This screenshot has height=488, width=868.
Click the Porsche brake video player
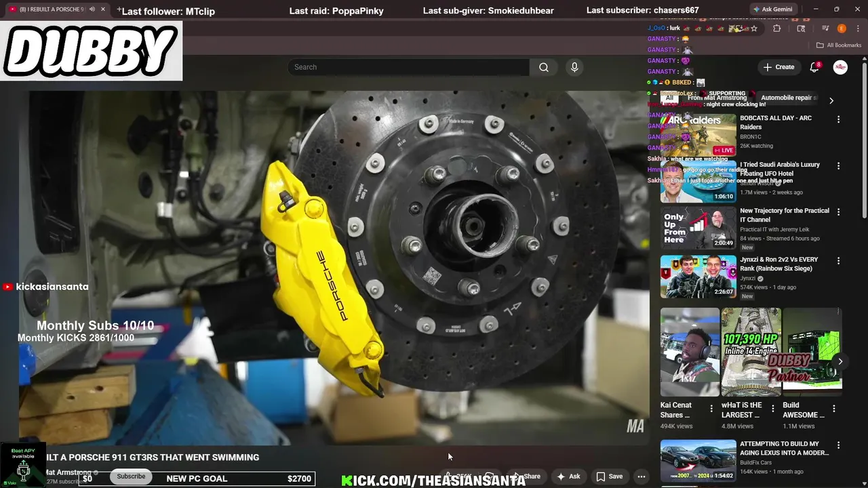pos(334,268)
